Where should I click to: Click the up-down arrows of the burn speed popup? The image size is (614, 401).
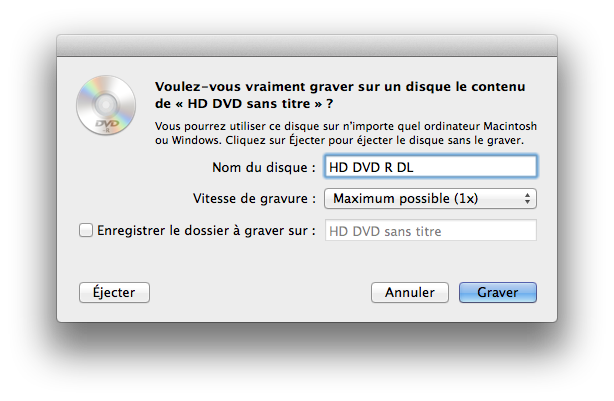click(x=527, y=199)
